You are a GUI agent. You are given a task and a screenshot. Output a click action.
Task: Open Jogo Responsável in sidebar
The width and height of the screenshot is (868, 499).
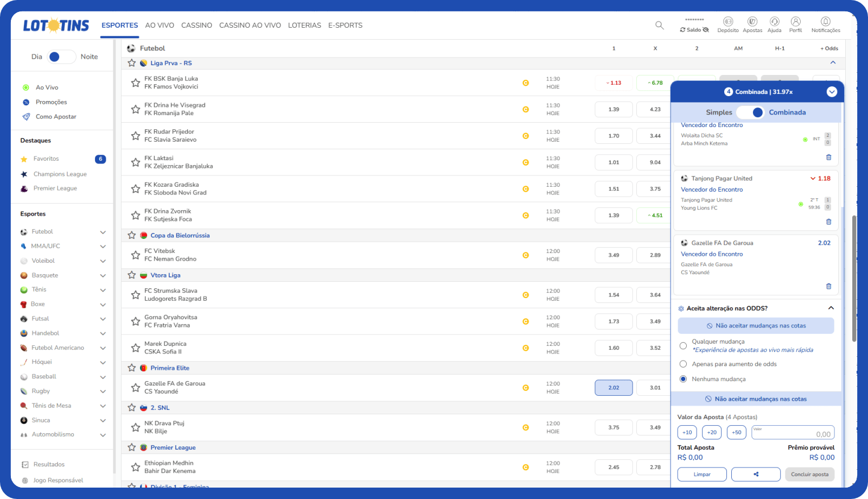pyautogui.click(x=58, y=481)
